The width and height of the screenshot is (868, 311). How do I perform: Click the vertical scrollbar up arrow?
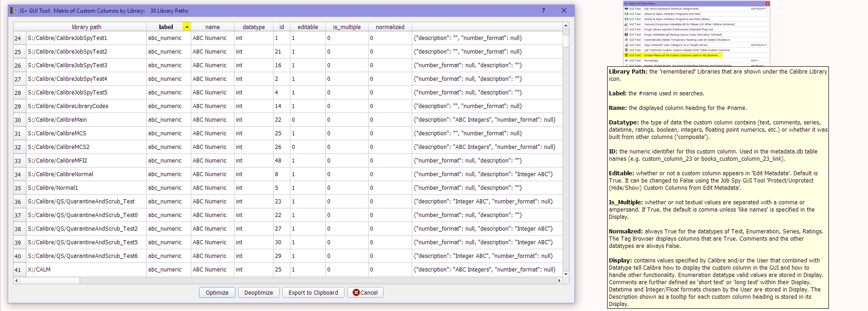(x=566, y=25)
